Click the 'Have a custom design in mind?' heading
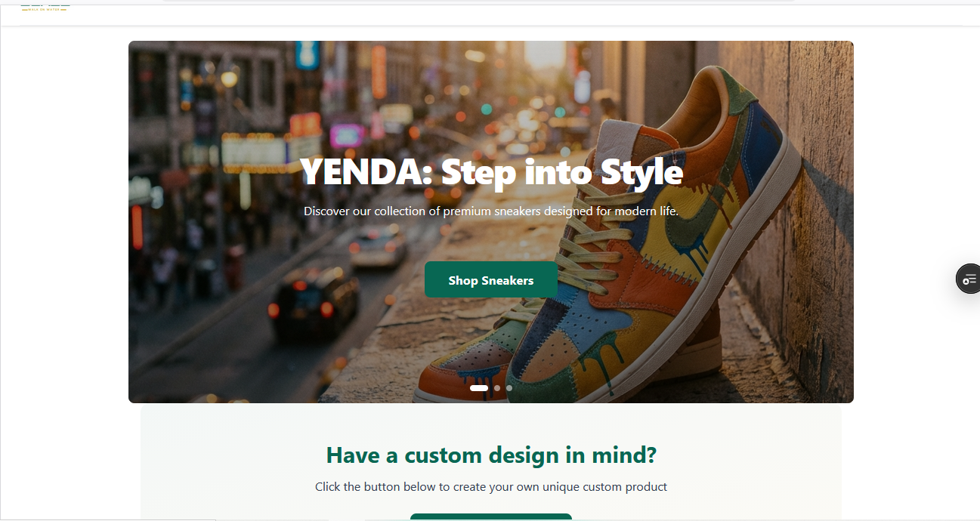The height and width of the screenshot is (521, 980). point(490,455)
